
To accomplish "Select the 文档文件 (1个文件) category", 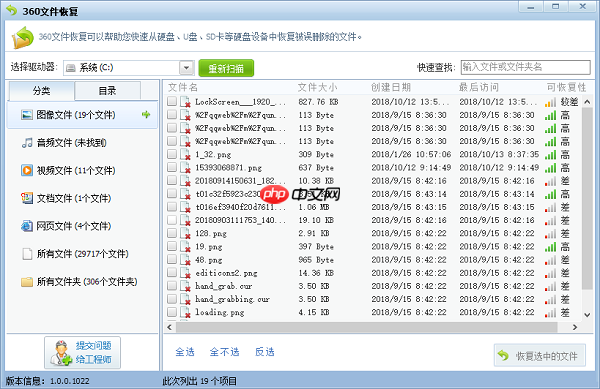I will click(x=82, y=198).
